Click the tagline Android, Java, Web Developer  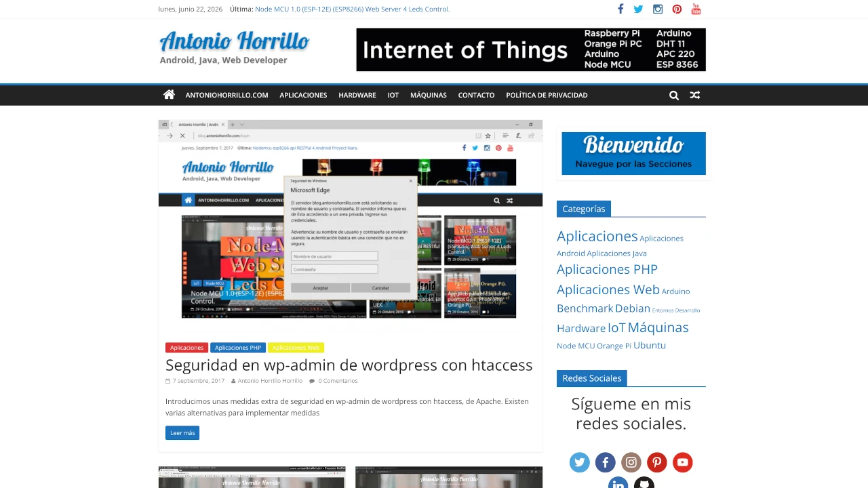coord(224,60)
